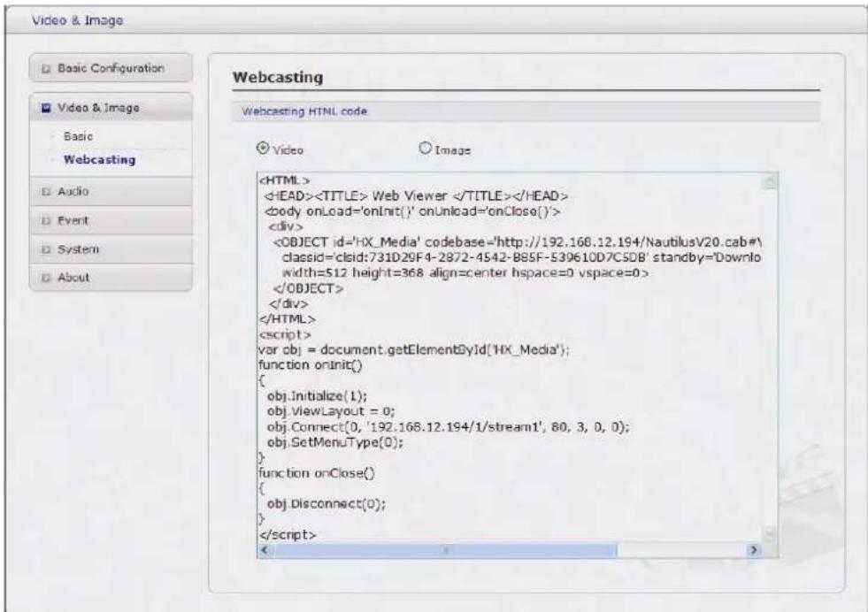868x612 pixels.
Task: Select the Video radio button
Action: [263, 149]
